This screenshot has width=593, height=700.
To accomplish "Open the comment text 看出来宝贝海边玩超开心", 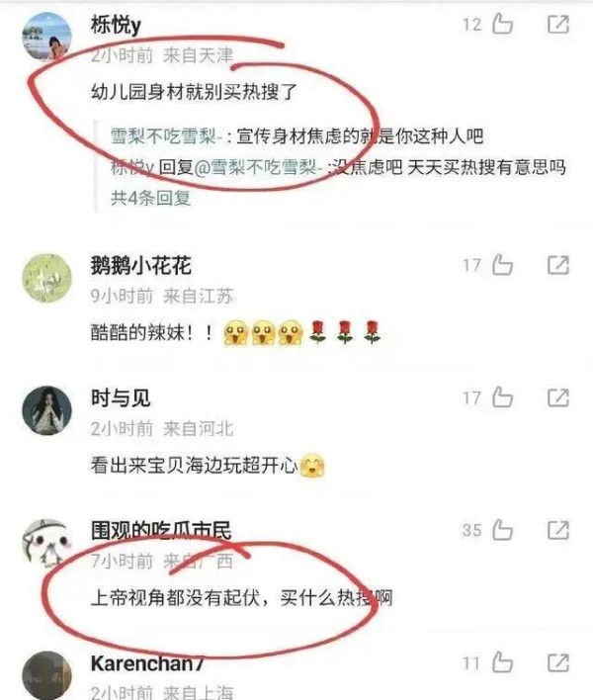I will coord(194,466).
